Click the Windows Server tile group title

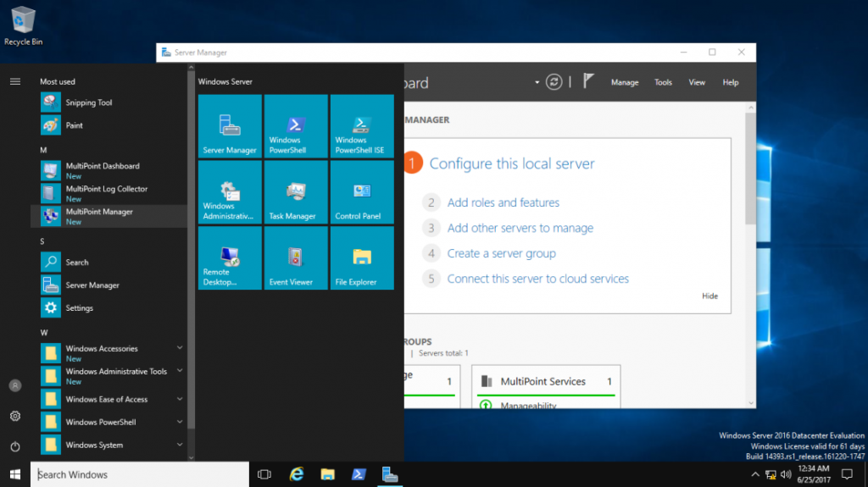[225, 81]
